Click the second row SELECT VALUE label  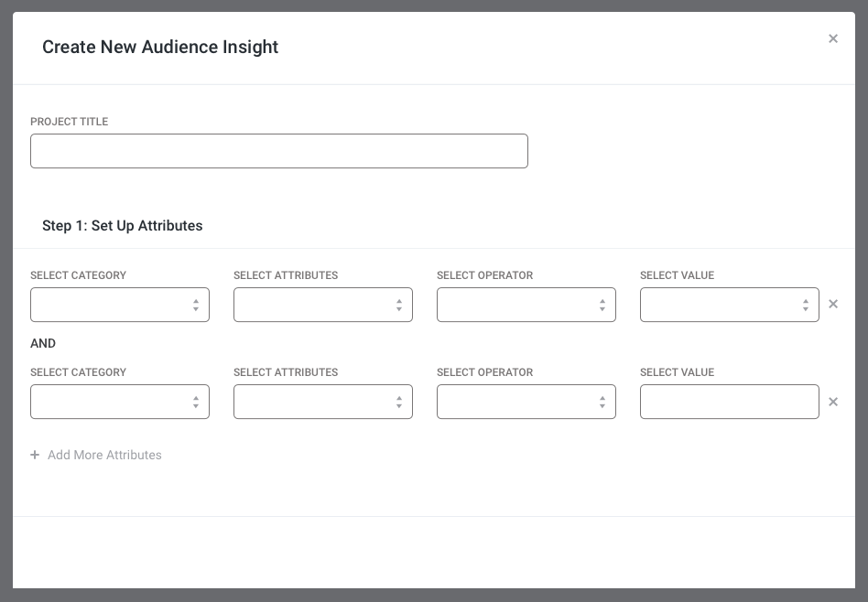click(677, 372)
